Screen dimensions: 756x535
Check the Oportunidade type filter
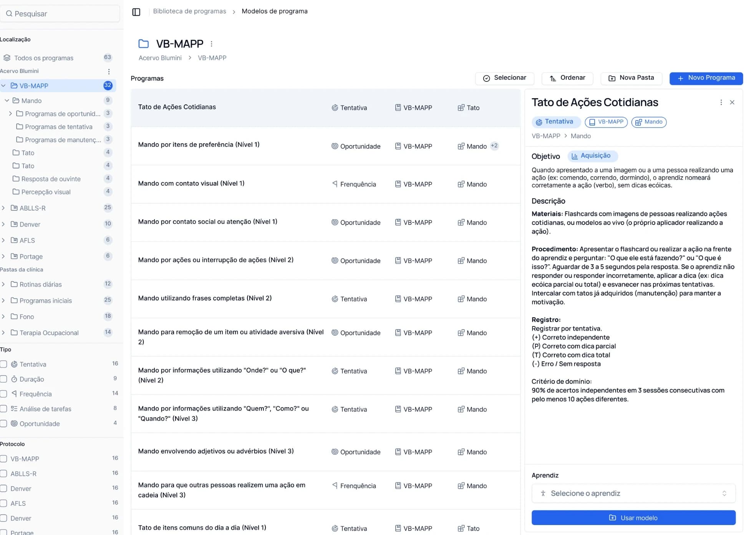pos(4,424)
